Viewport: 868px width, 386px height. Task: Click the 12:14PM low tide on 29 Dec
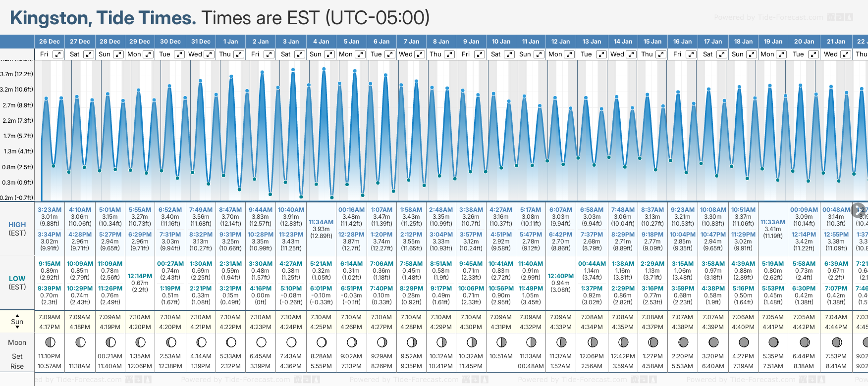pyautogui.click(x=140, y=276)
